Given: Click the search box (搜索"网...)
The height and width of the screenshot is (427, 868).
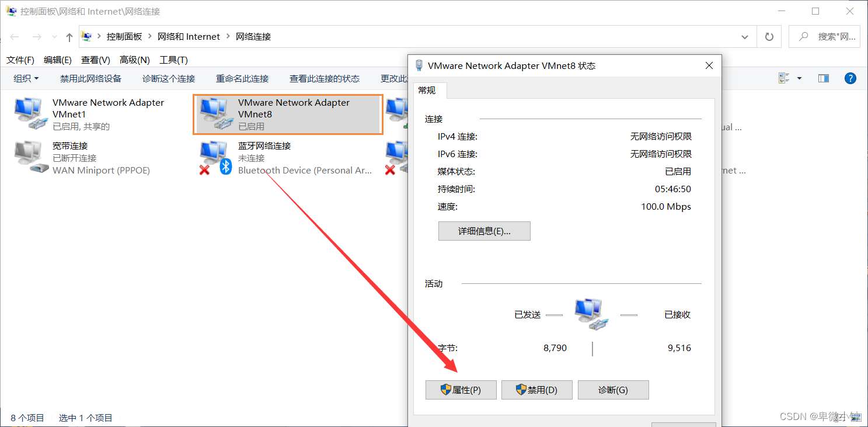Looking at the screenshot, I should point(824,36).
